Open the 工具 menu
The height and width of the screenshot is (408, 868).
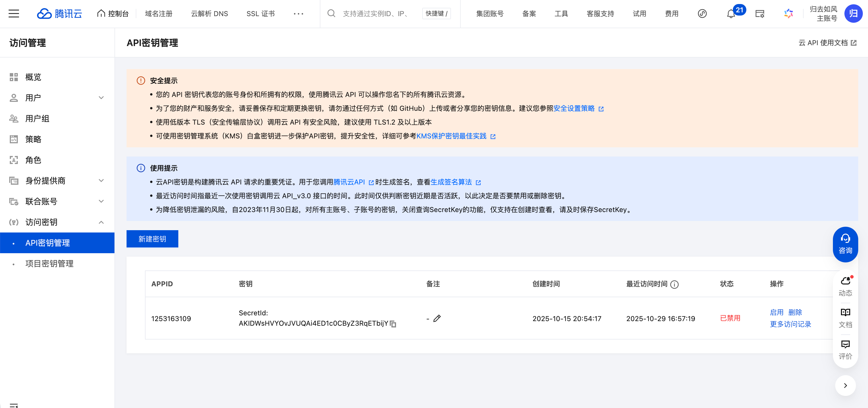[x=561, y=14]
